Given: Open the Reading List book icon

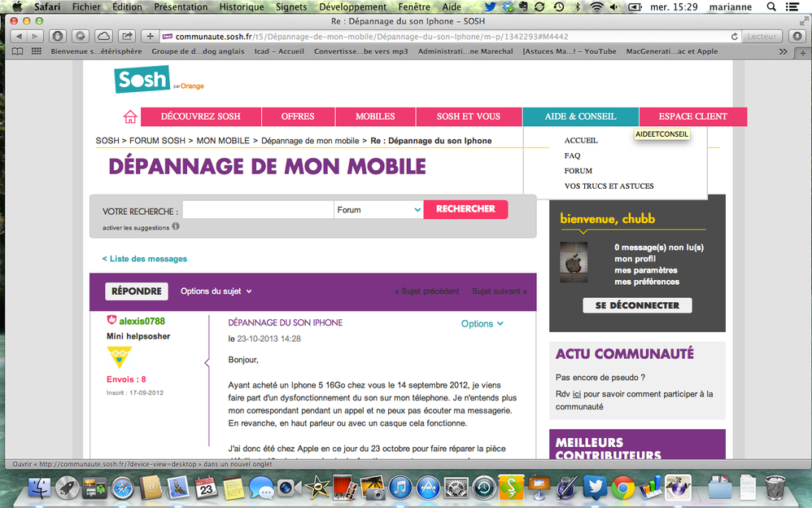Looking at the screenshot, I should (x=16, y=50).
